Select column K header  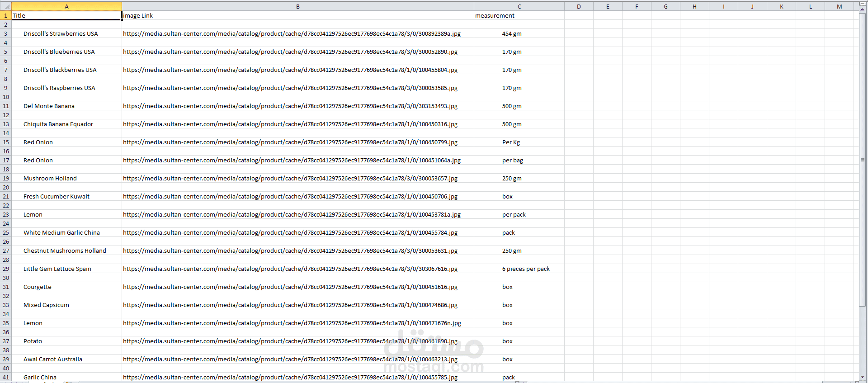[781, 6]
